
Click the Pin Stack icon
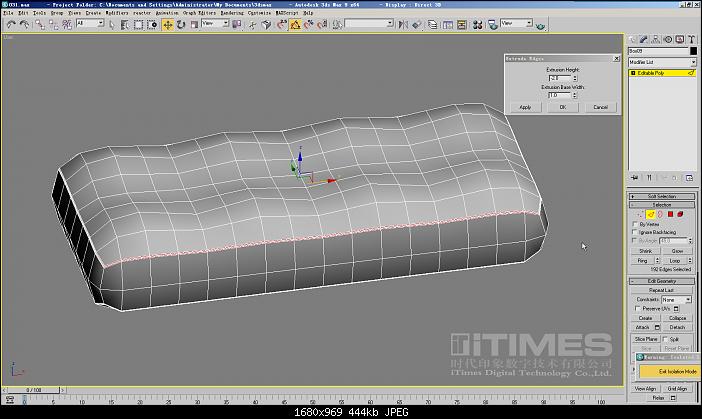(x=634, y=178)
